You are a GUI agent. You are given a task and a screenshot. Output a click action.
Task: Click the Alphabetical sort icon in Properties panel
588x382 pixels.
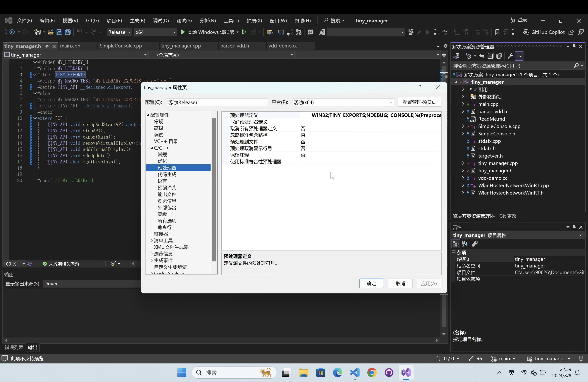pyautogui.click(x=465, y=244)
